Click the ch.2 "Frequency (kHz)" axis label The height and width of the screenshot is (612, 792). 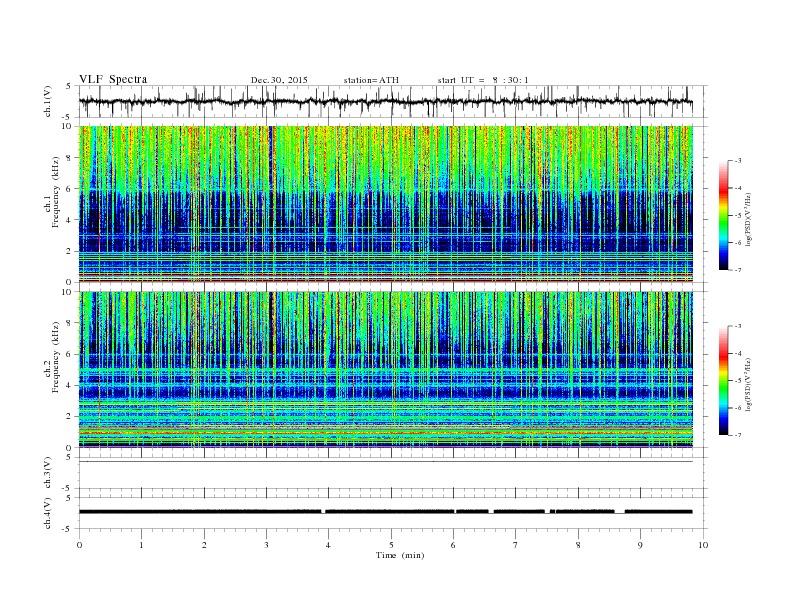click(56, 357)
